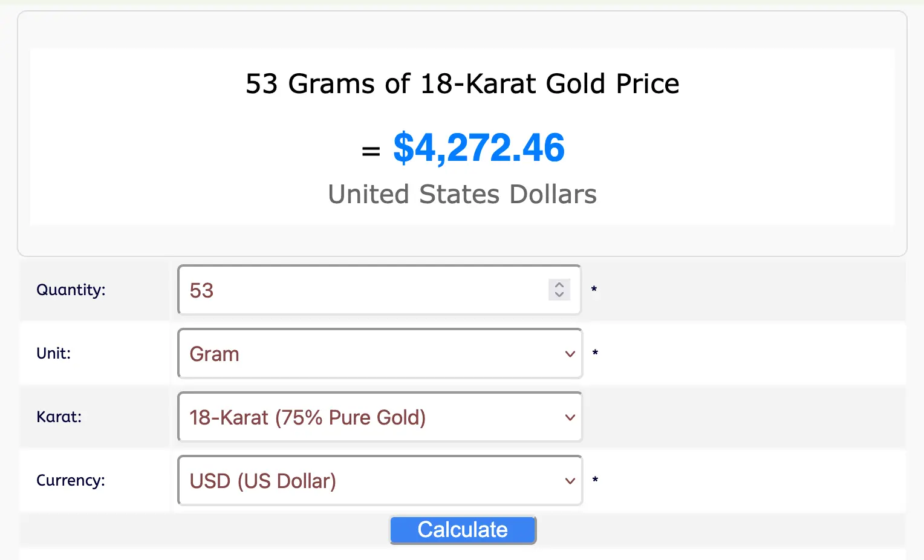Viewport: 924px width, 560px height.
Task: Click the required asterisk beside Currency dropdown
Action: click(595, 480)
